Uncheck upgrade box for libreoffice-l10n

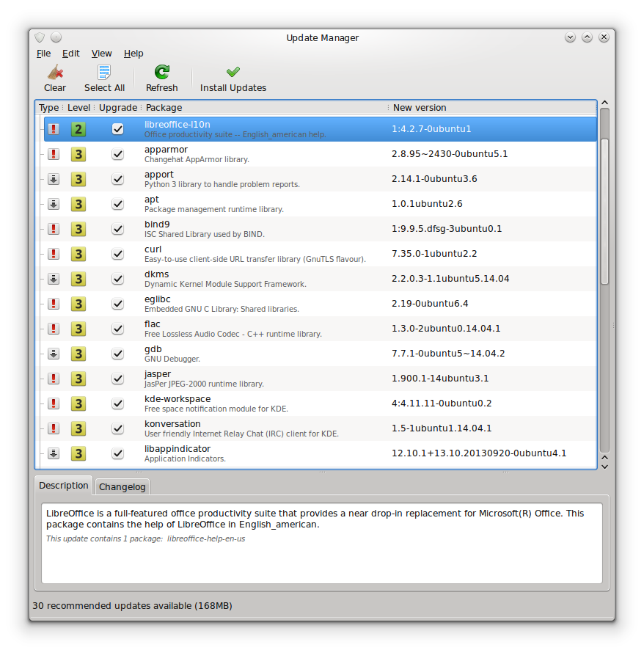117,129
